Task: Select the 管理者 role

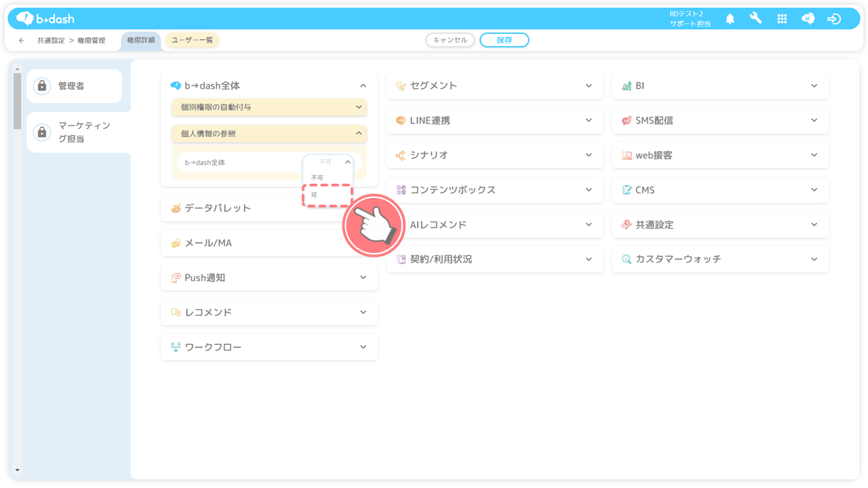Action: [75, 86]
